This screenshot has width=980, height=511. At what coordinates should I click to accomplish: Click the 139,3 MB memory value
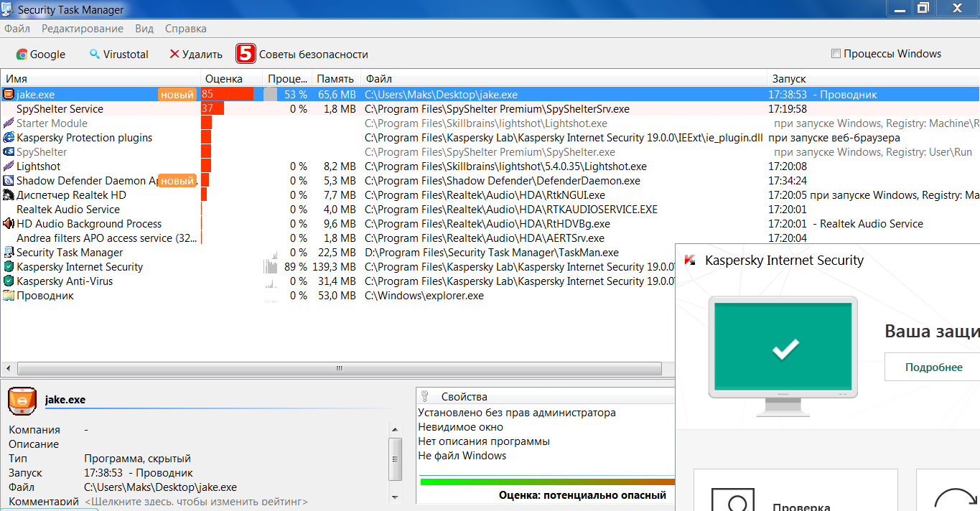tap(334, 267)
